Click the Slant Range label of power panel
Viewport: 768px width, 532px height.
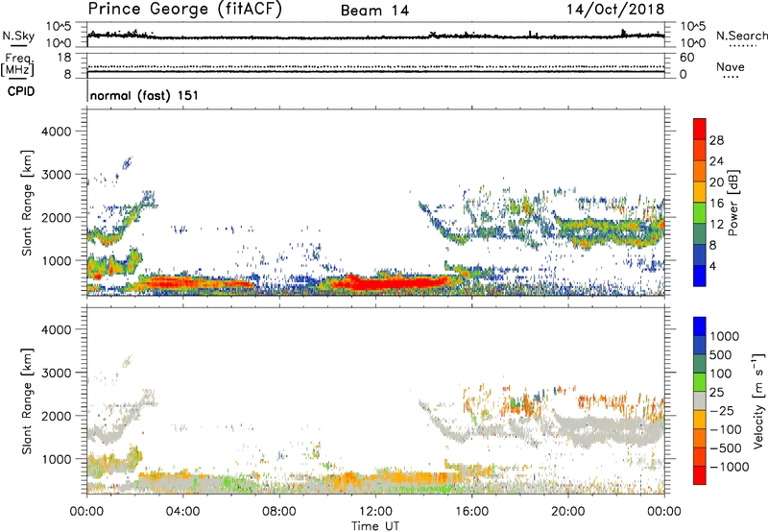pyautogui.click(x=27, y=203)
